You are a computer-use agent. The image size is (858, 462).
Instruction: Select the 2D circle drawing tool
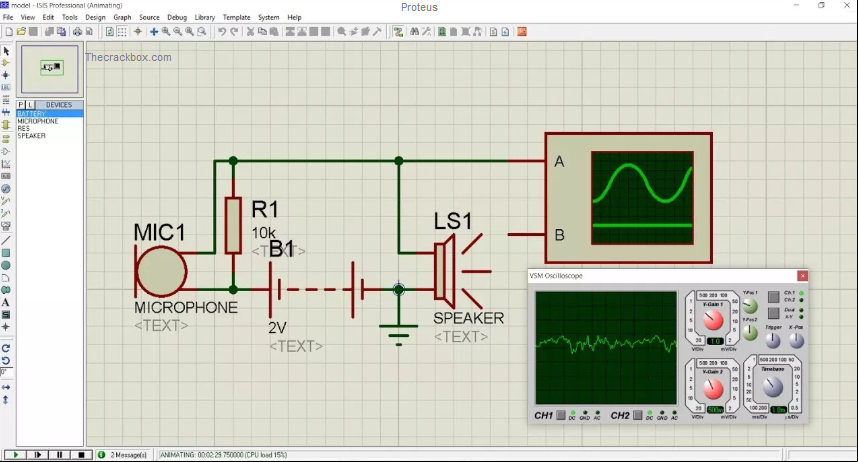tap(6, 265)
